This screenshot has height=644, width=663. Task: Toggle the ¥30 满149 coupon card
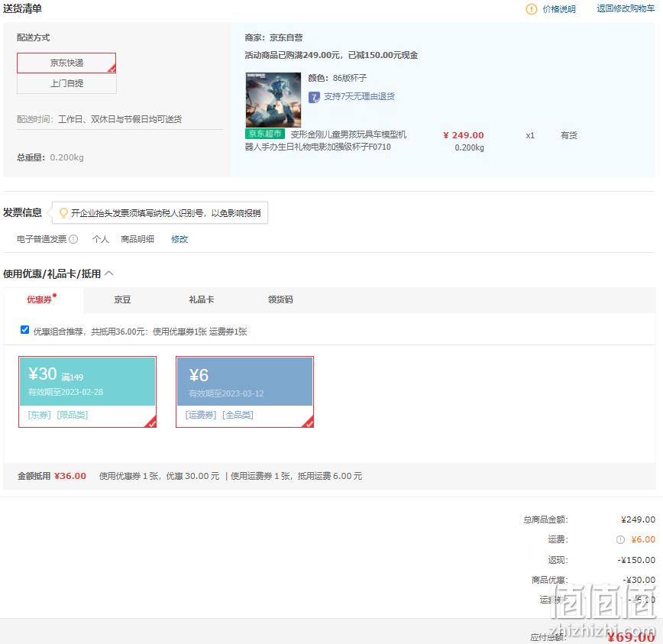pyautogui.click(x=88, y=392)
